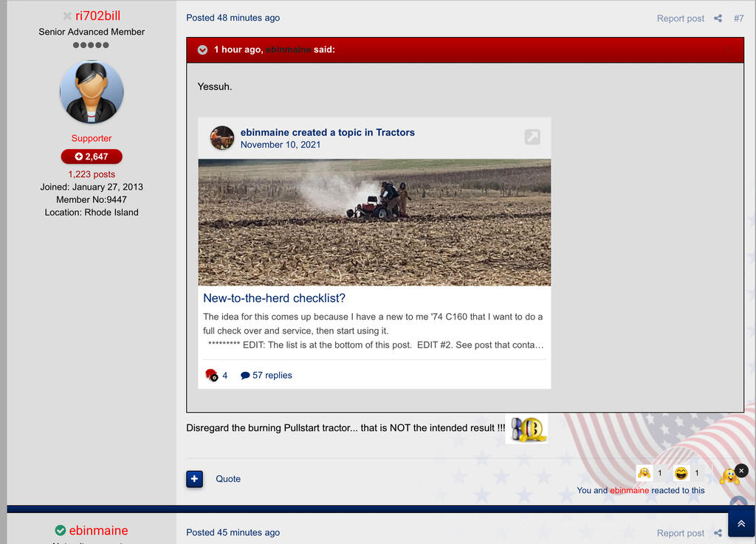Click the November 10, 2021 date
Image resolution: width=756 pixels, height=544 pixels.
point(281,145)
